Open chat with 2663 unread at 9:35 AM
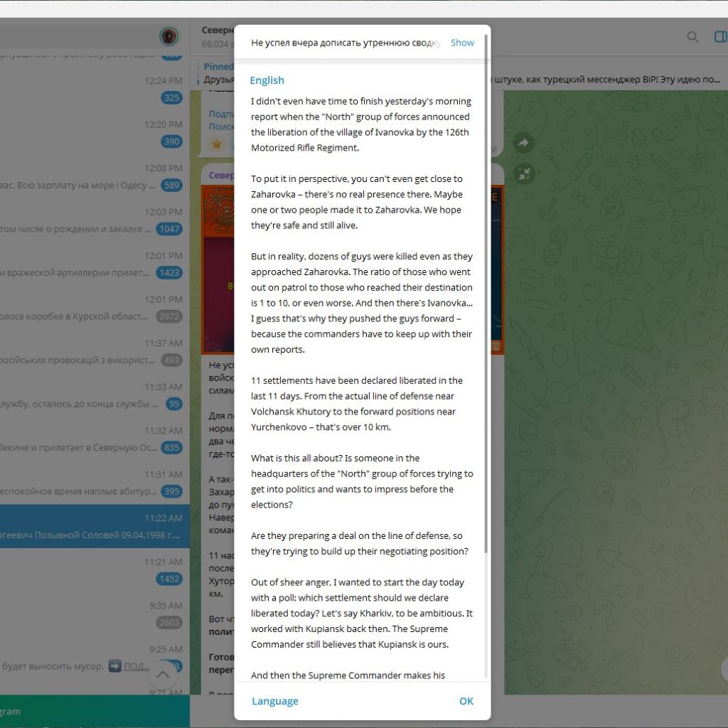Screen dimensions: 728x728 pyautogui.click(x=95, y=614)
